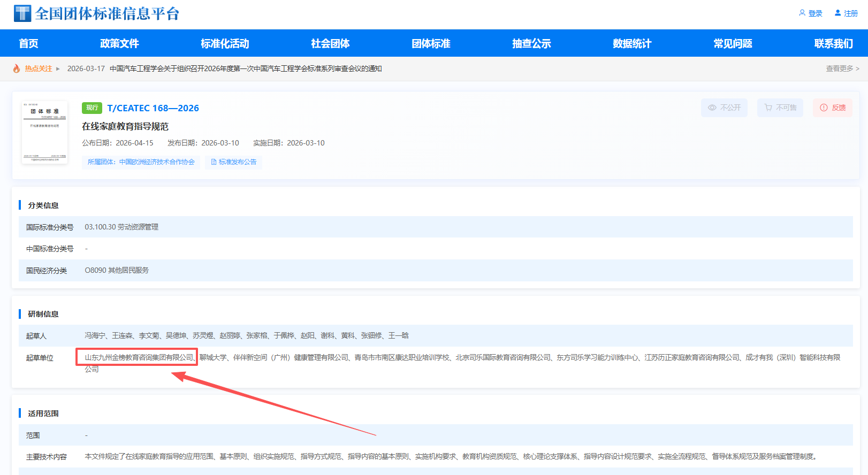868x475 pixels.
Task: Click the register person icon
Action: (837, 13)
